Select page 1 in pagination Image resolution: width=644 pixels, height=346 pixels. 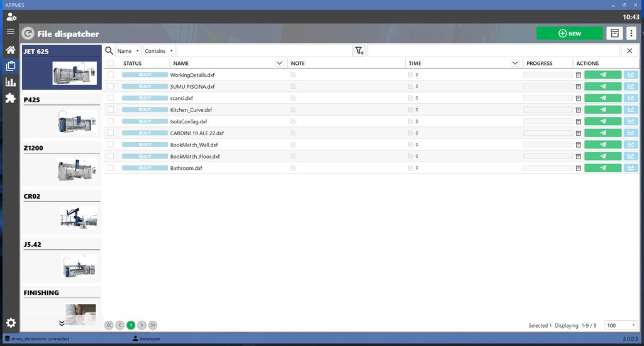(131, 325)
